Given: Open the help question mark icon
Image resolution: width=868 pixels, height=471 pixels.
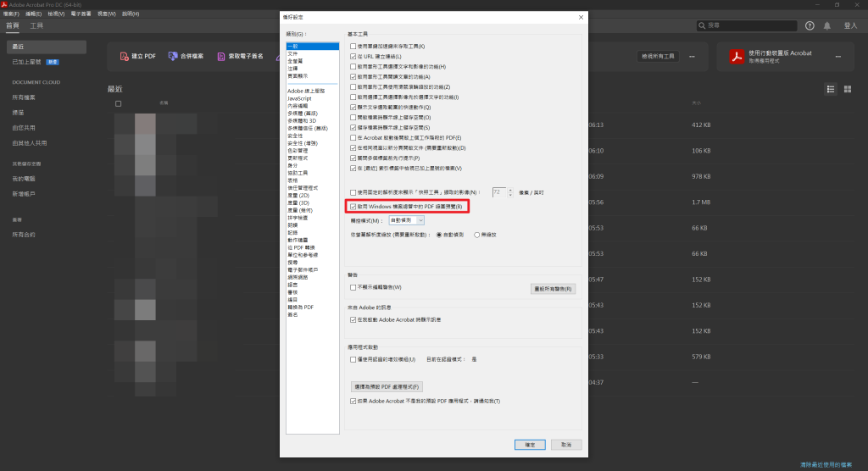Looking at the screenshot, I should click(810, 25).
